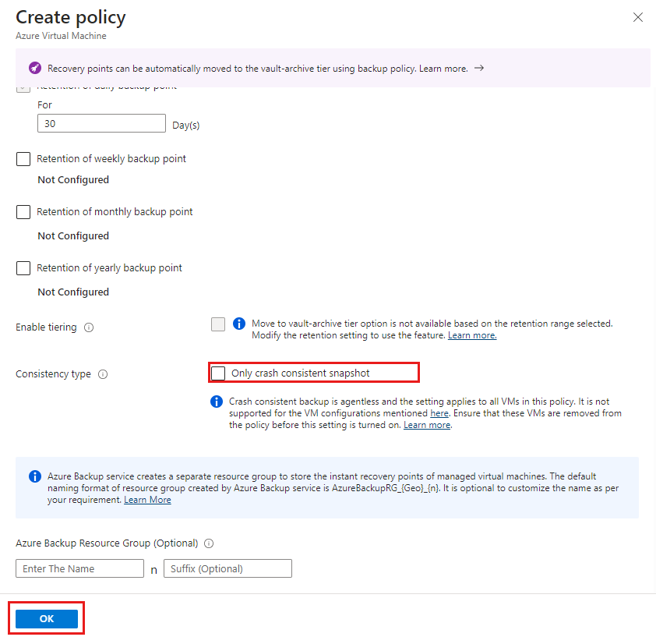The image size is (656, 644).
Task: Click info icon next to Azure Backup Resource Group
Action: point(209,543)
